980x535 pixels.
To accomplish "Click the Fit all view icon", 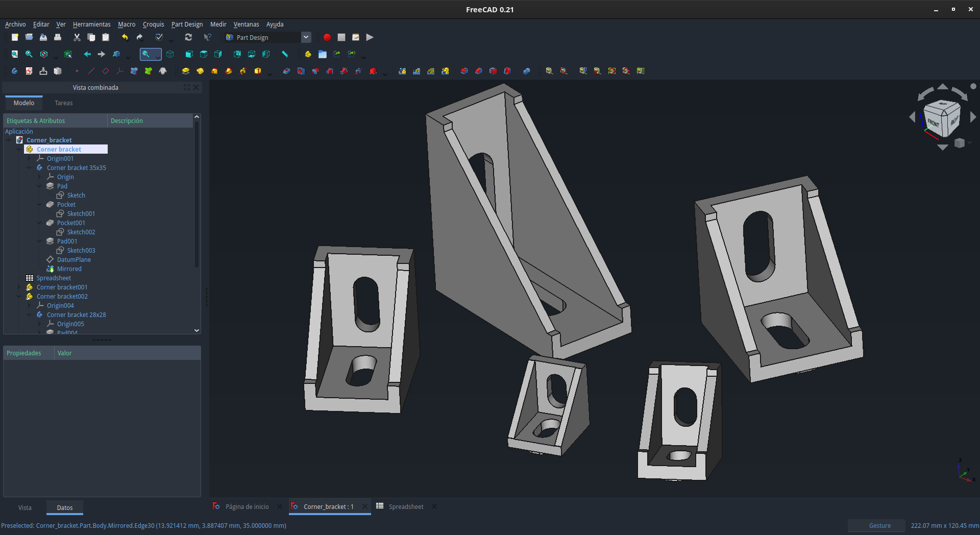I will tap(15, 54).
